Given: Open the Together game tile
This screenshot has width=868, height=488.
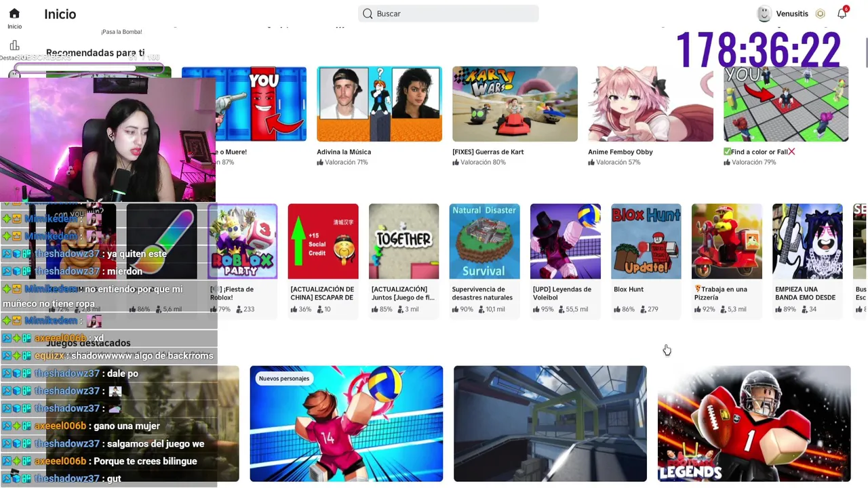Looking at the screenshot, I should [403, 241].
